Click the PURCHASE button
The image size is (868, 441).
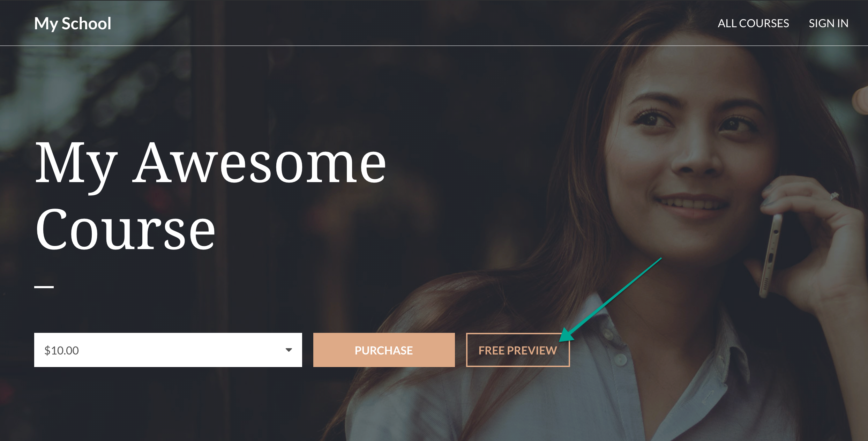point(384,350)
